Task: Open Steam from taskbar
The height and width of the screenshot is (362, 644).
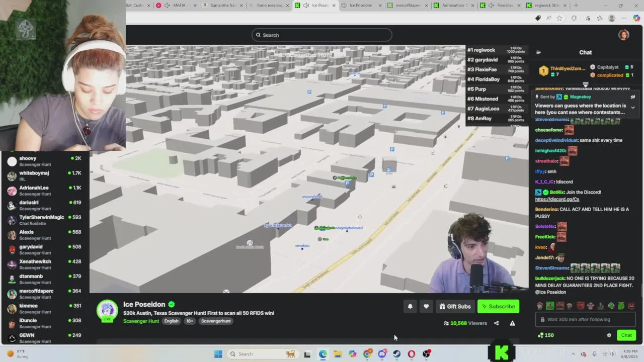Action: 397,354
